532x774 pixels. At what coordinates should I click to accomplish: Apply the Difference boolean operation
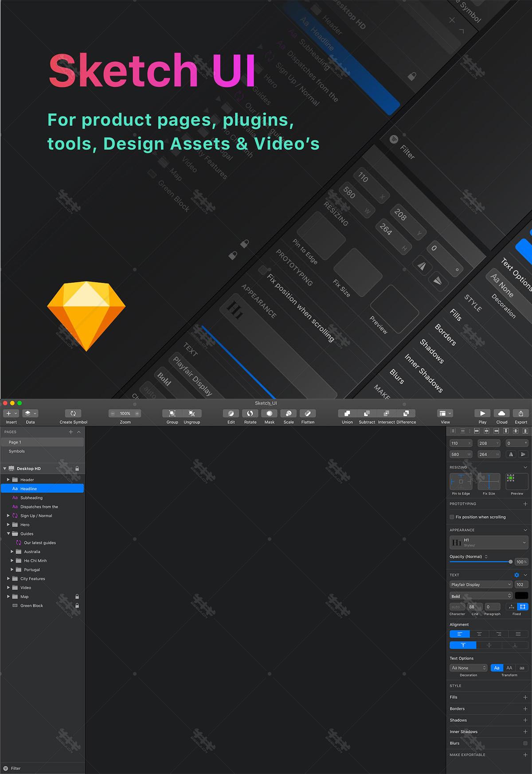click(x=406, y=413)
